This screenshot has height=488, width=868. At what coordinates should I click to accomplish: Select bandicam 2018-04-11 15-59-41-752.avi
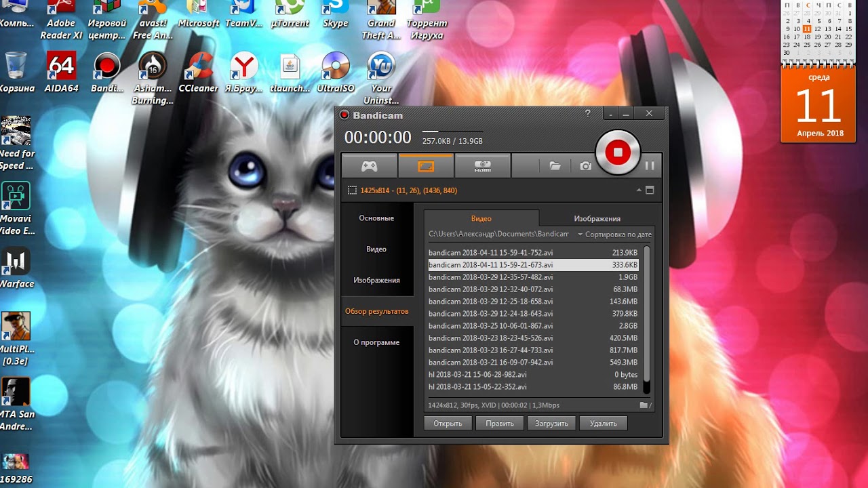click(533, 253)
